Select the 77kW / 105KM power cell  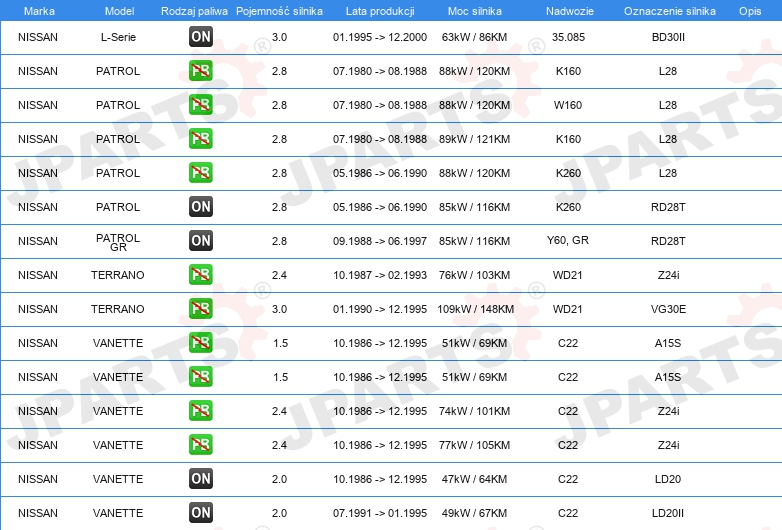[474, 445]
